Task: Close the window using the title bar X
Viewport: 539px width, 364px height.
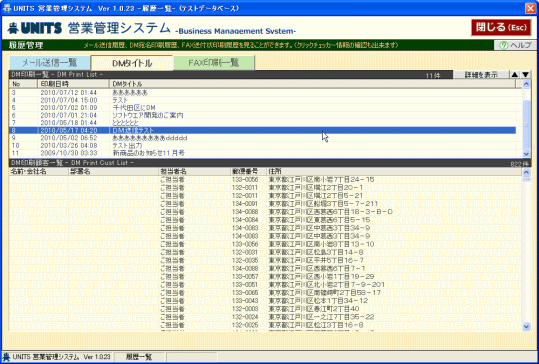Action: [530, 9]
